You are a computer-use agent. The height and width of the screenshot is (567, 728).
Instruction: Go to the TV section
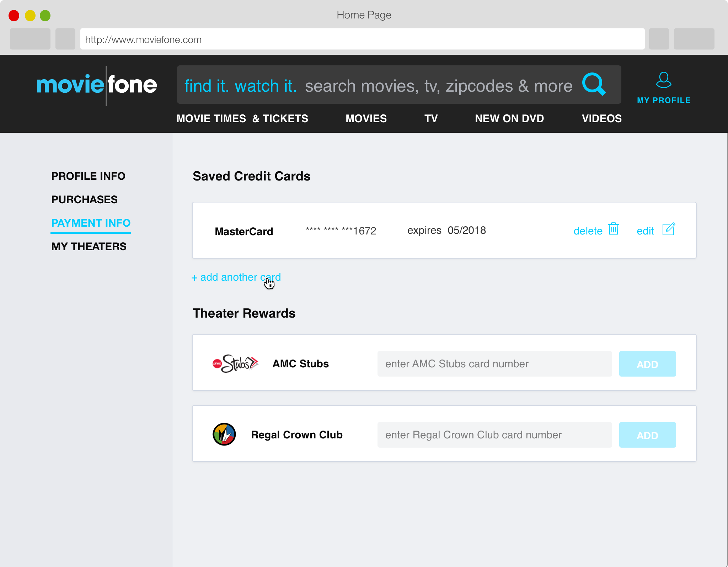click(431, 119)
